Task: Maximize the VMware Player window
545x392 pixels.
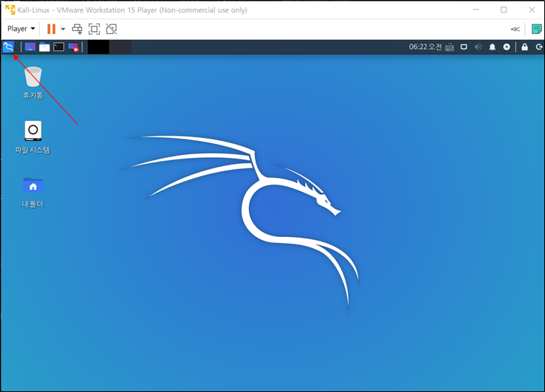Action: click(x=504, y=10)
